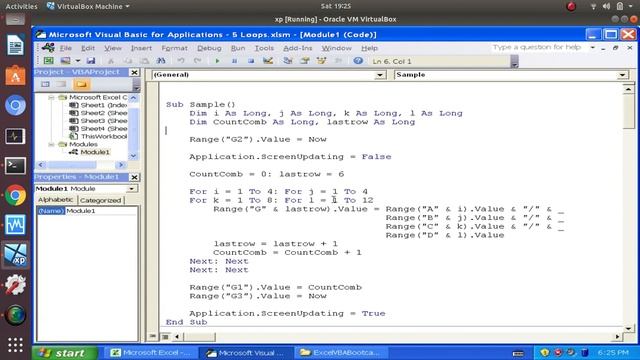Open the View menu

tap(113, 48)
